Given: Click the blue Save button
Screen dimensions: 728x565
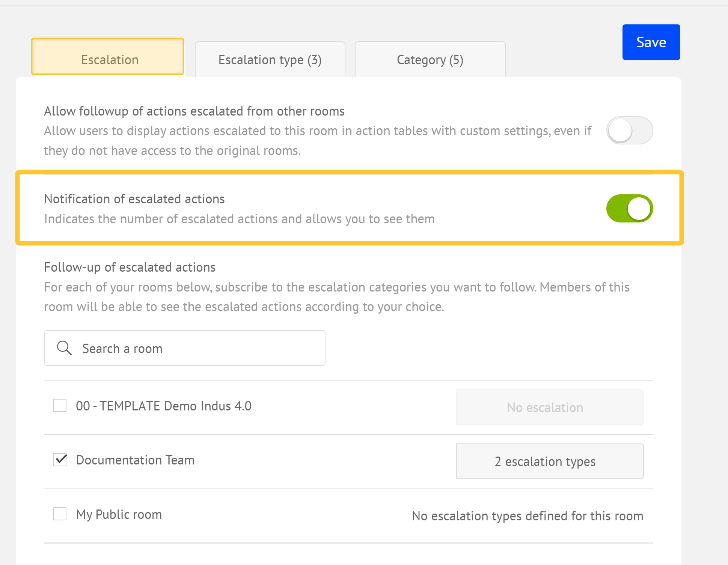Looking at the screenshot, I should 651,42.
